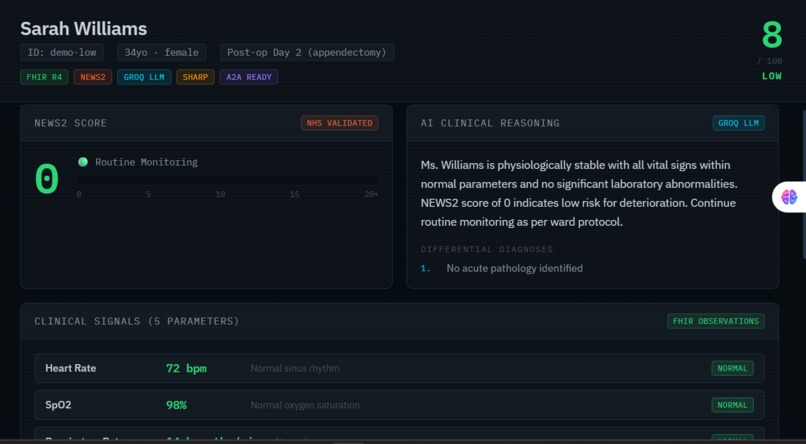Click the green Routine Monitoring status dot

[x=83, y=162]
